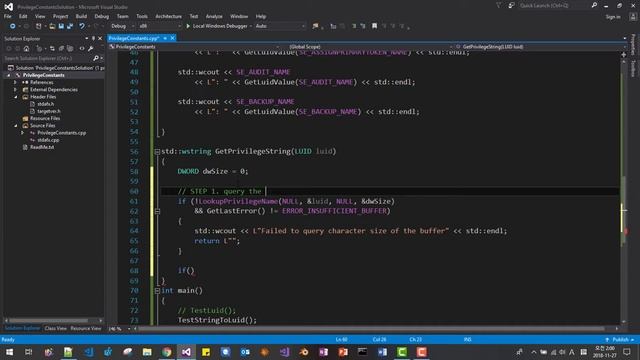Collapse the Header Files folder
The height and width of the screenshot is (360, 640).
point(16,97)
